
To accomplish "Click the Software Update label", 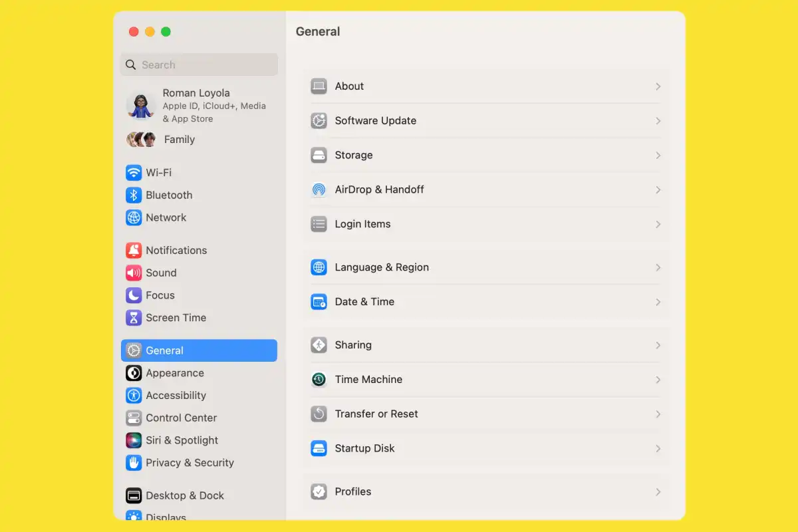I will pos(376,121).
